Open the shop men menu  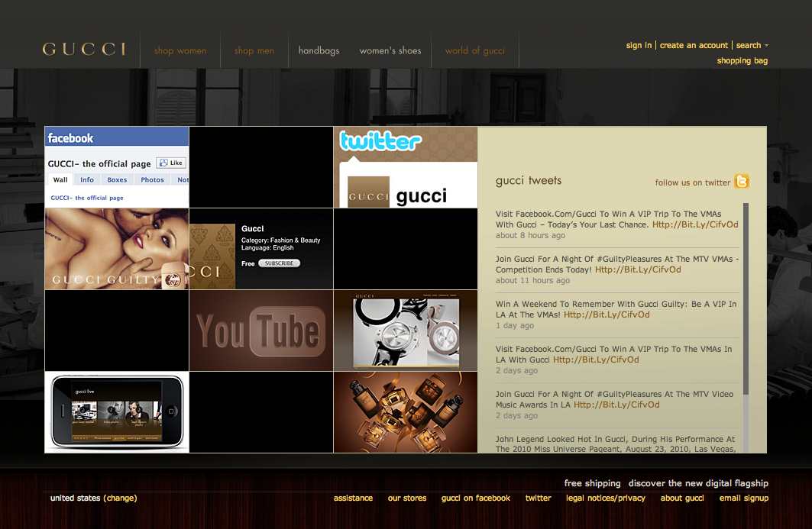pyautogui.click(x=254, y=50)
